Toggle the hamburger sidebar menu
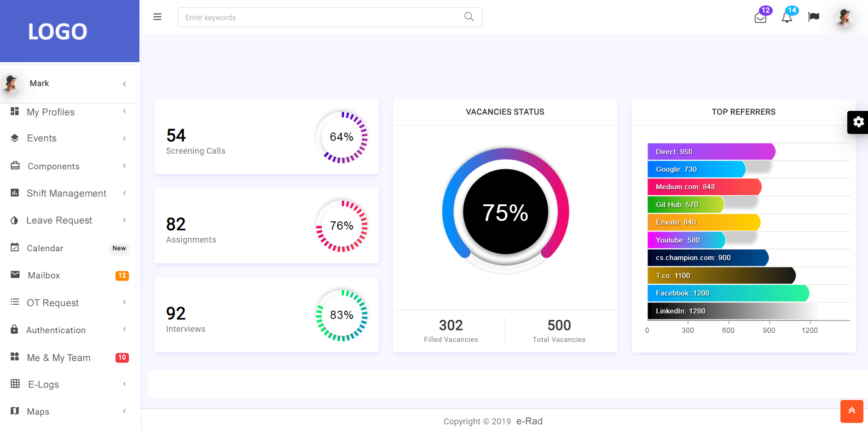This screenshot has width=868, height=434. click(x=157, y=17)
